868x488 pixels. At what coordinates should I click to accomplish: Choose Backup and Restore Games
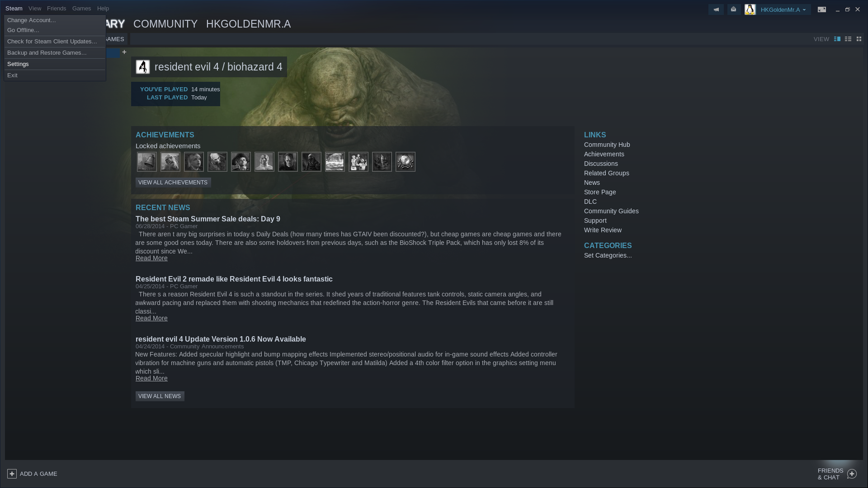55,53
